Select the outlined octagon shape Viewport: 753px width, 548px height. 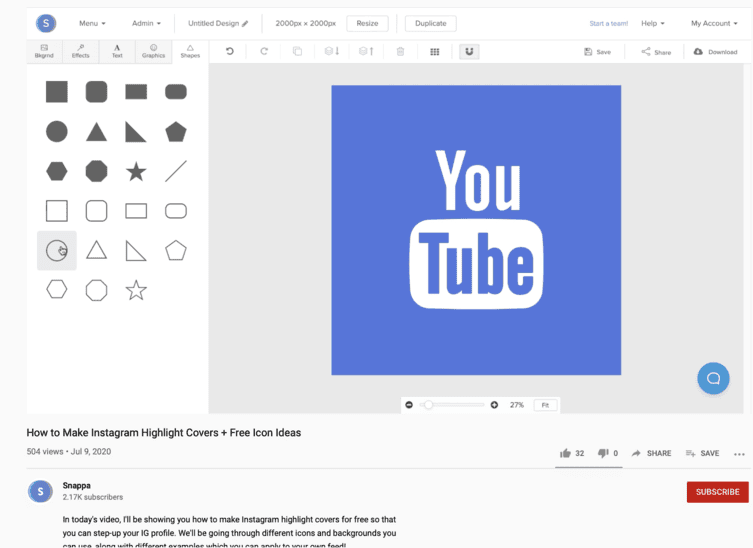97,290
